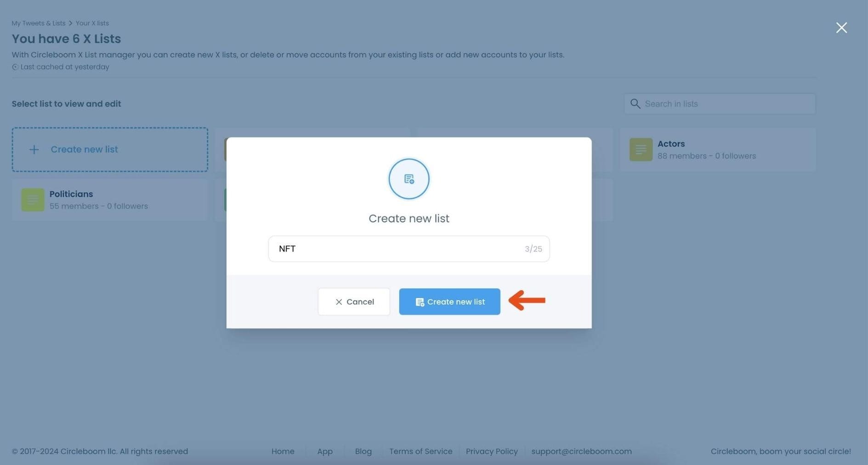Click the blue Create new list button

click(x=449, y=302)
